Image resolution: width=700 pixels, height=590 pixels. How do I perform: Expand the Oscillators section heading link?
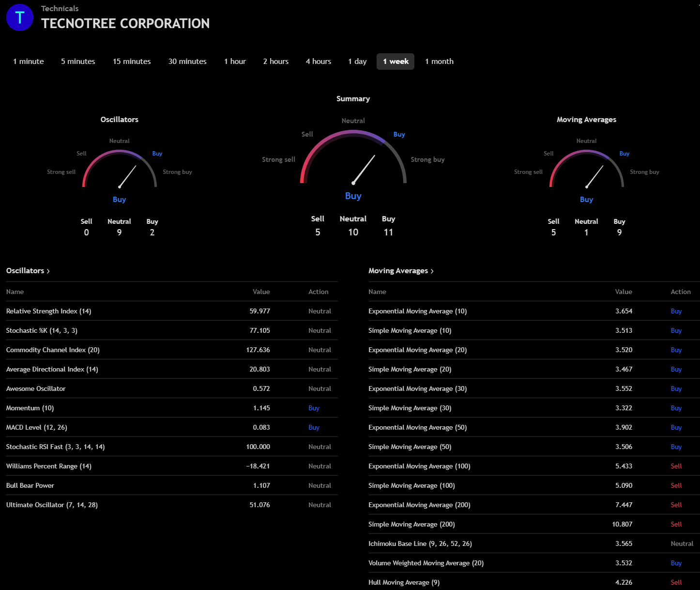28,271
